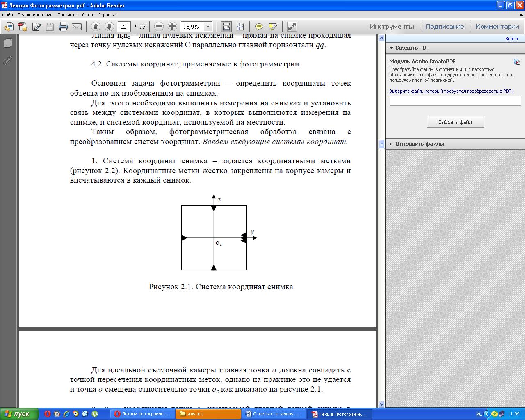Viewport: 525px width, 420px height.
Task: Click the Выбрать файл button
Action: [455, 122]
